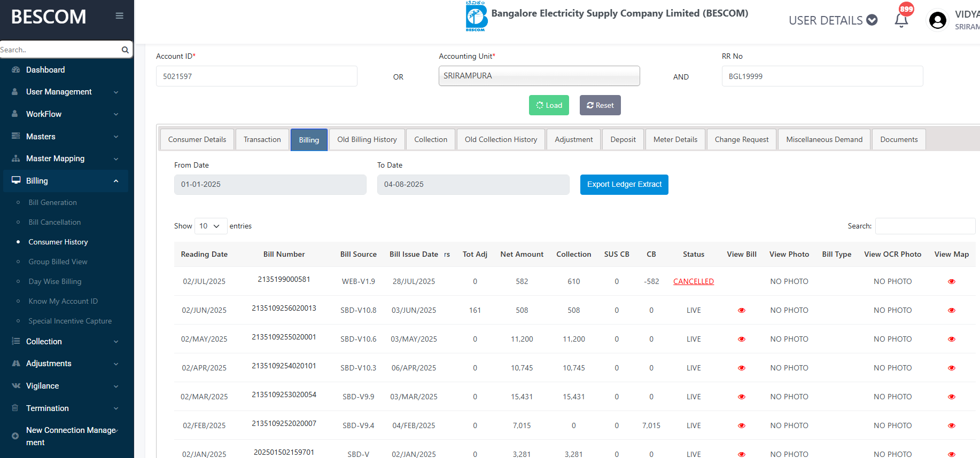Open the notifications bell icon
The height and width of the screenshot is (458, 980).
(901, 20)
